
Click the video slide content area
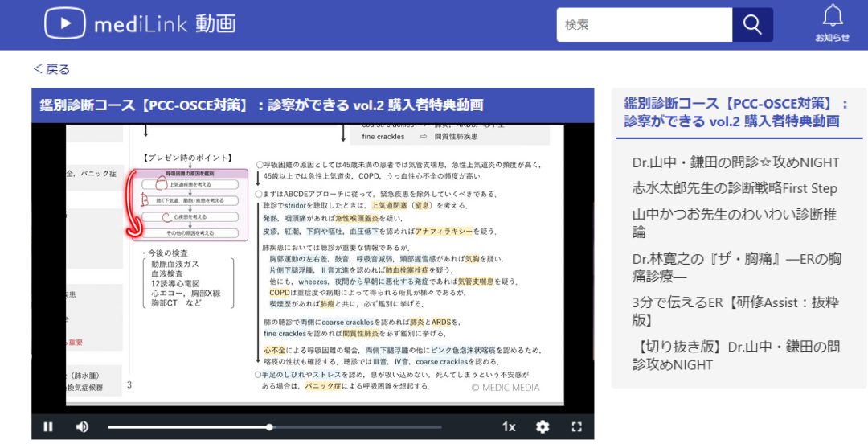[314, 265]
